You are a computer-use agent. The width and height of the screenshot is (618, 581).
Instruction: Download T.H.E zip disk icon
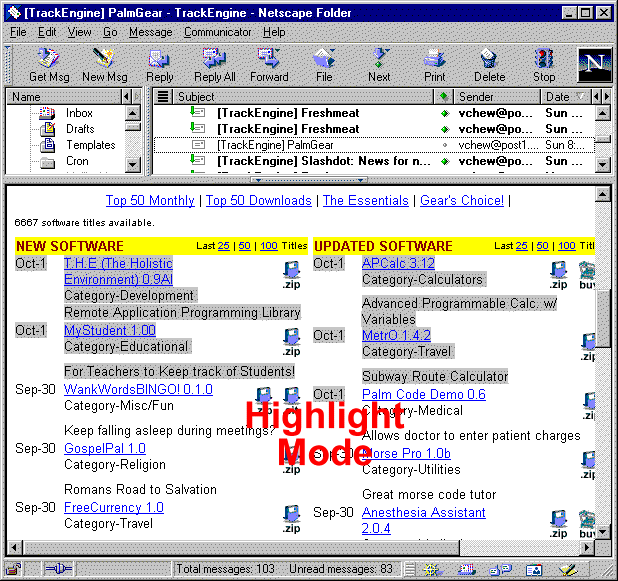click(x=291, y=275)
